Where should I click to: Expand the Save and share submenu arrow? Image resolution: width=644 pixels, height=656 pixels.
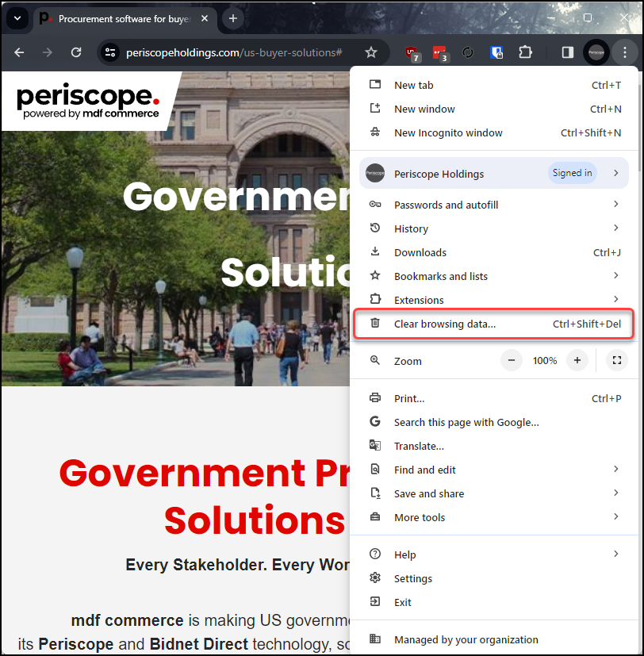616,493
